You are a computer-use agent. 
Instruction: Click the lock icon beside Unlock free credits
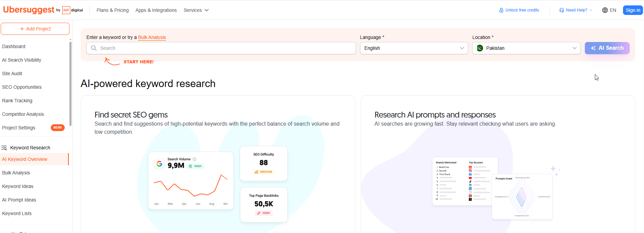501,10
